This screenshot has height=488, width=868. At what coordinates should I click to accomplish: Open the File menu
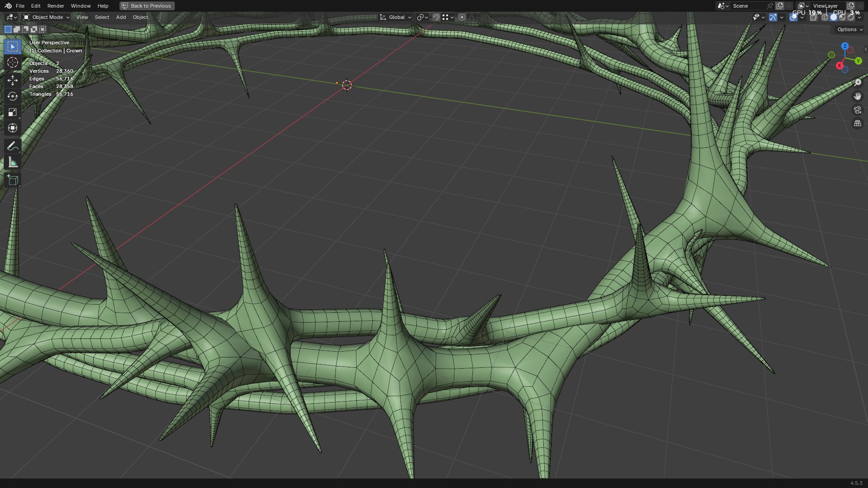click(x=20, y=6)
